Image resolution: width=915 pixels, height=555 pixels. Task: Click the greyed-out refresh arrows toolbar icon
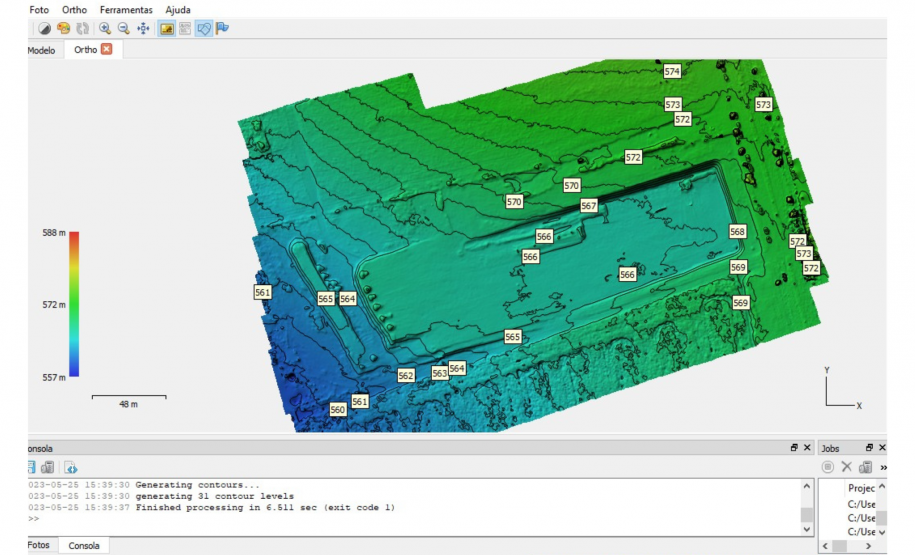82,29
